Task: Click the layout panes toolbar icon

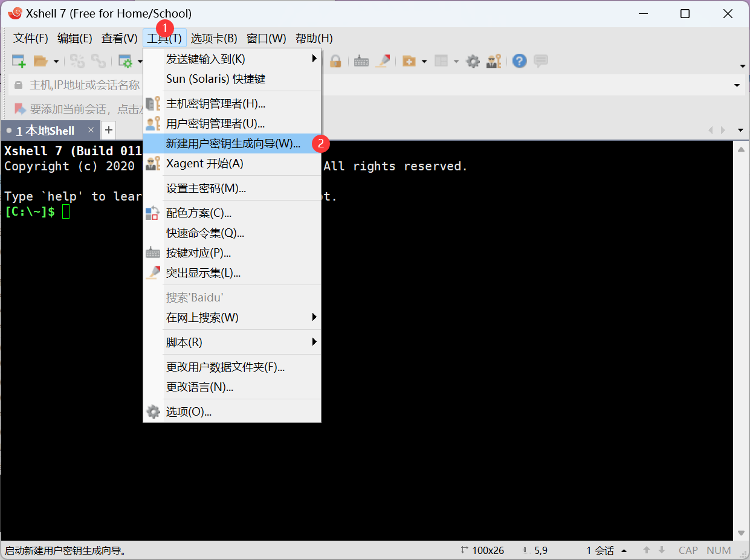Action: (442, 61)
